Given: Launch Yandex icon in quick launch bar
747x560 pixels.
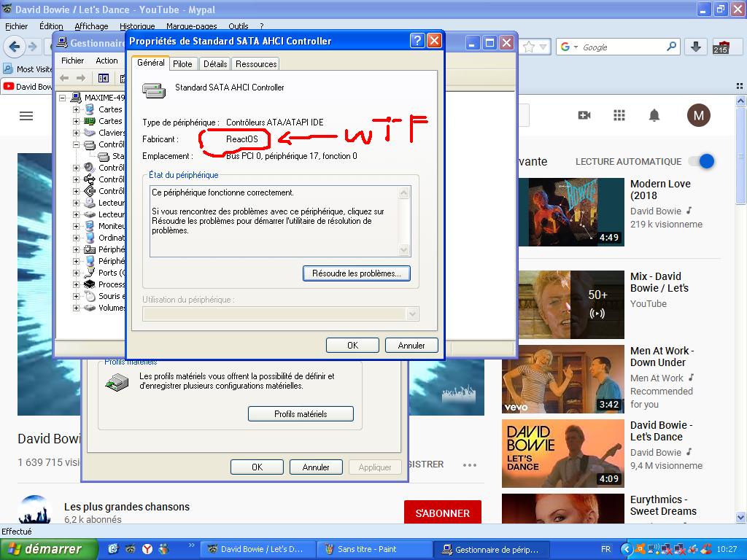Looking at the screenshot, I should [147, 549].
